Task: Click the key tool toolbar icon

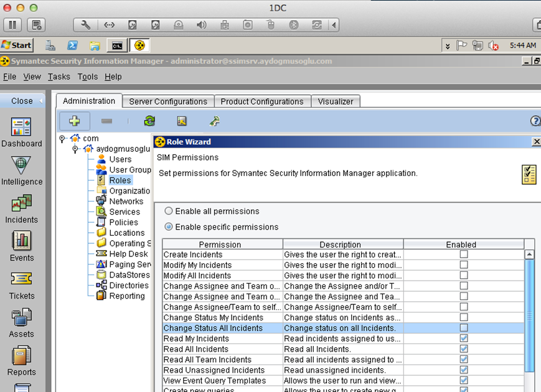Action: click(x=214, y=121)
